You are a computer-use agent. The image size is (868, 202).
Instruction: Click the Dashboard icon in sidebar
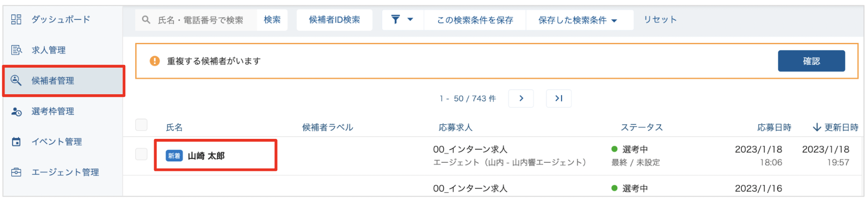[16, 19]
